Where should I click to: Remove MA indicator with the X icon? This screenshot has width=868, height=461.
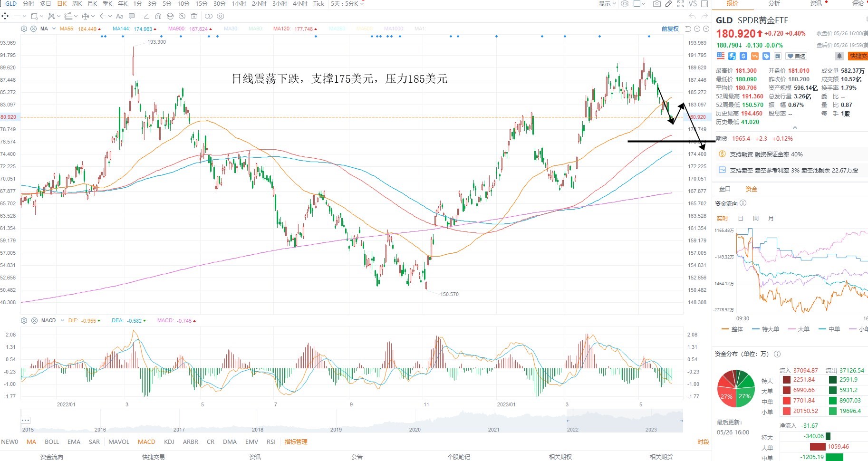tap(33, 29)
